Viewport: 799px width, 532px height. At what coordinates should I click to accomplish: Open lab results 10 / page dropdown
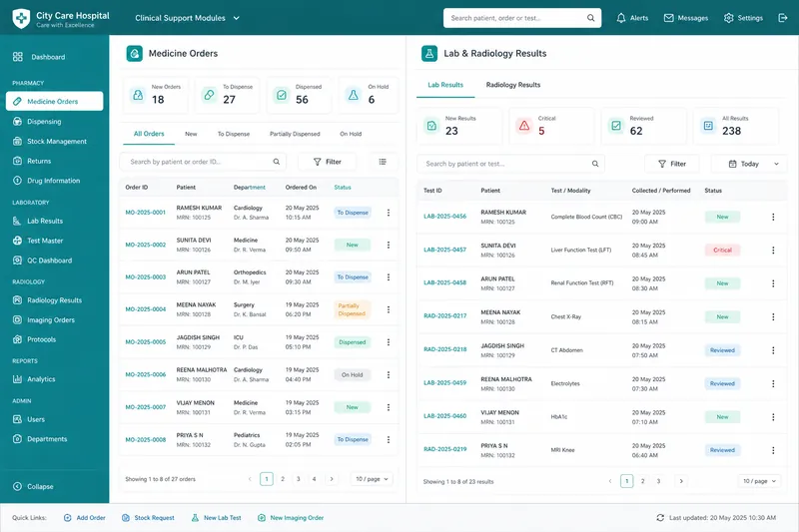(x=759, y=481)
